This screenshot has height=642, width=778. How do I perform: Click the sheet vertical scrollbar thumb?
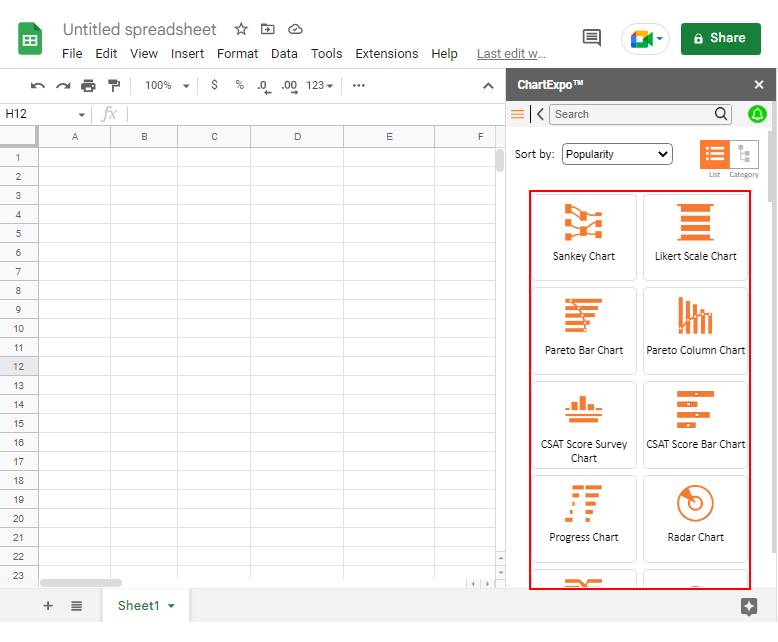tap(500, 160)
